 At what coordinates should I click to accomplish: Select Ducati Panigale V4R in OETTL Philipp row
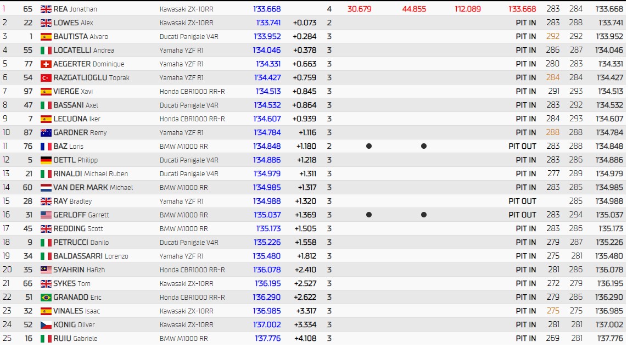coord(189,160)
